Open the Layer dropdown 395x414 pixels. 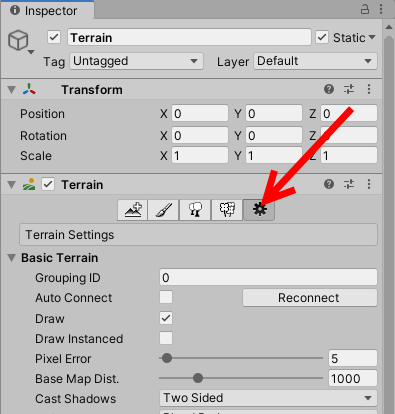coord(315,61)
